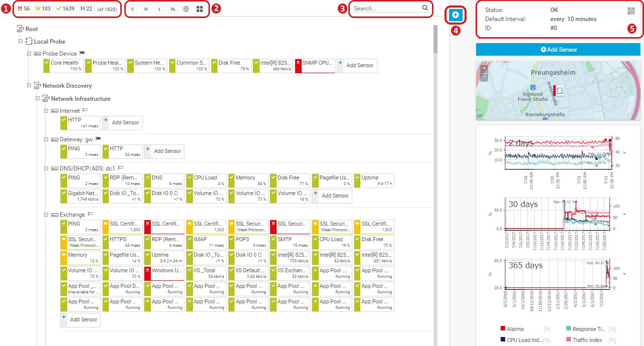
Task: Click the probe marker on the map
Action: (559, 91)
